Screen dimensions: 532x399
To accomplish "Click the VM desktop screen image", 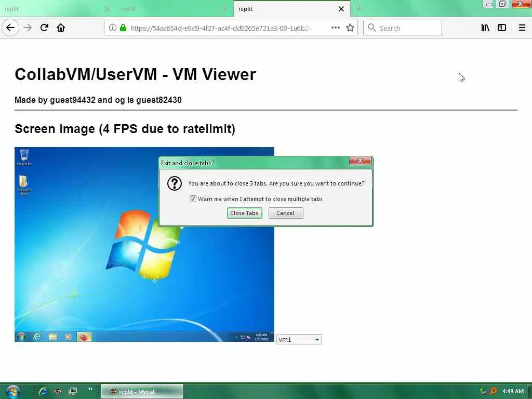I will pyautogui.click(x=144, y=244).
